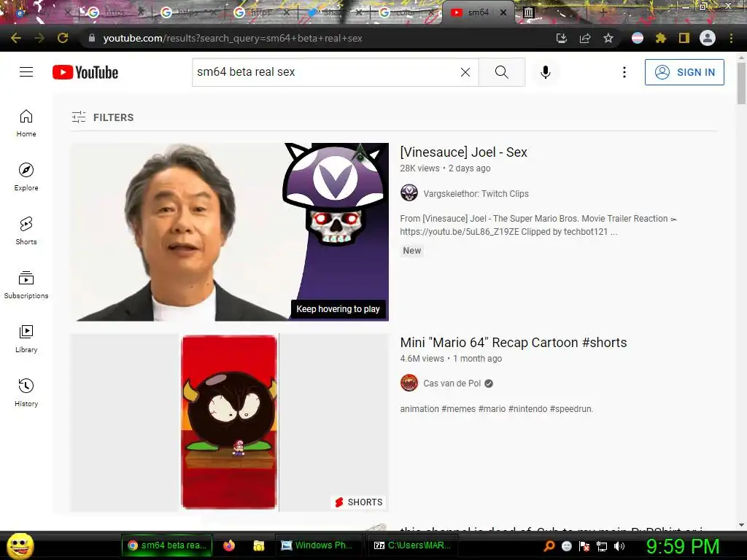Click the Firefox icon in the taskbar

click(229, 545)
